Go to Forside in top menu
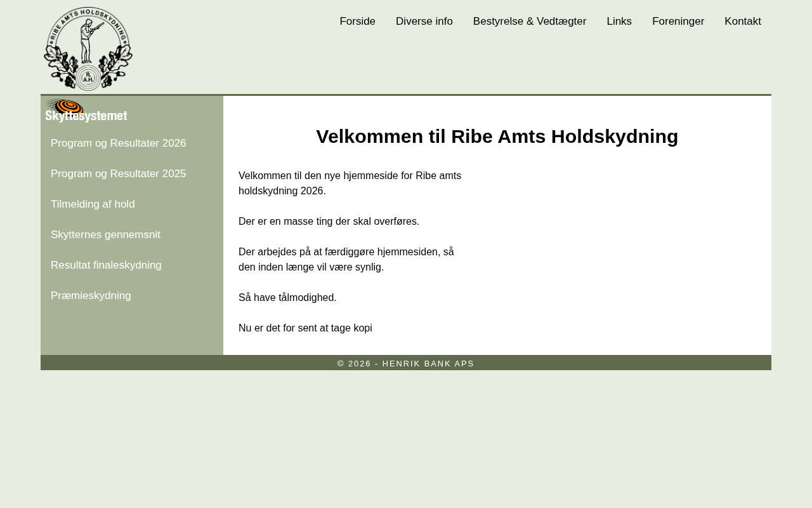Screen dimensions: 812x508 [358, 22]
